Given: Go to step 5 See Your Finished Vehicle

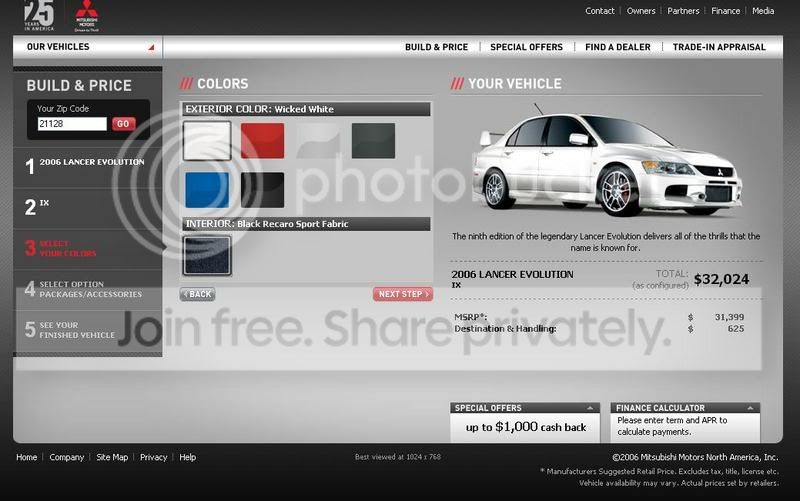Looking at the screenshot, I should [88, 331].
